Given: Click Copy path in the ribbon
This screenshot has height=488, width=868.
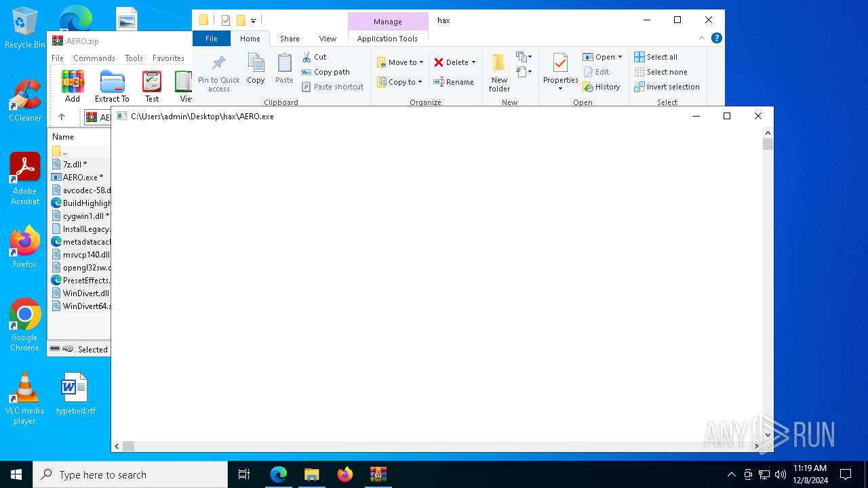Looking at the screenshot, I should pyautogui.click(x=325, y=72).
